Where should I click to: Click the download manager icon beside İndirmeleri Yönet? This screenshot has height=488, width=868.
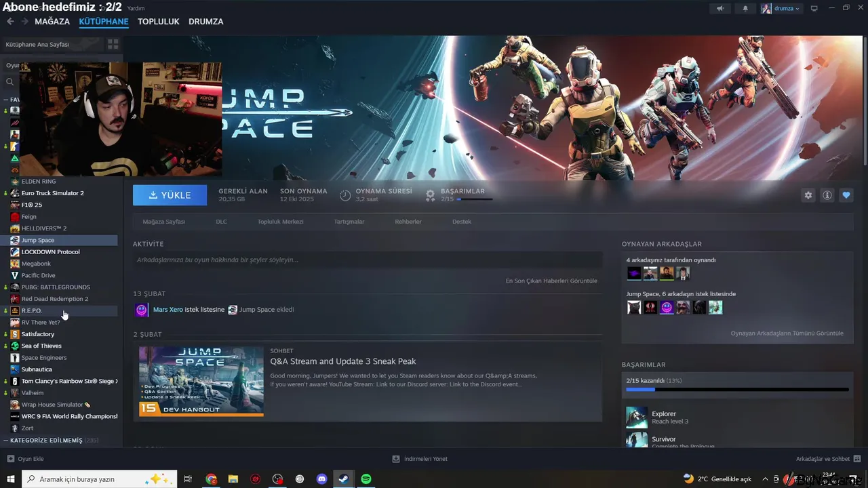[x=396, y=459]
